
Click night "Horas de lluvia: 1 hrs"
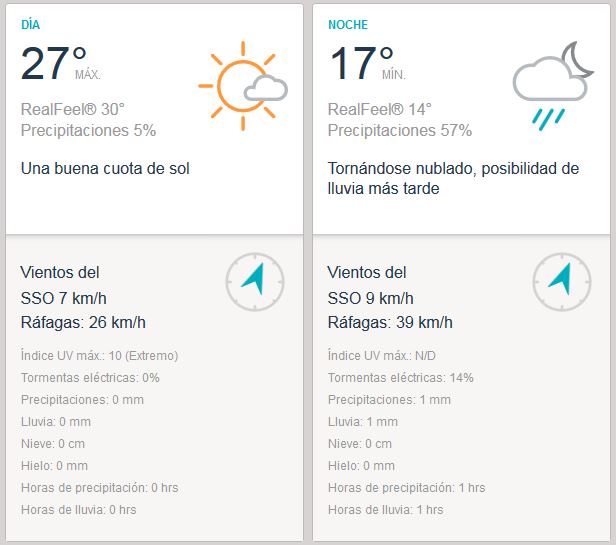tap(385, 509)
